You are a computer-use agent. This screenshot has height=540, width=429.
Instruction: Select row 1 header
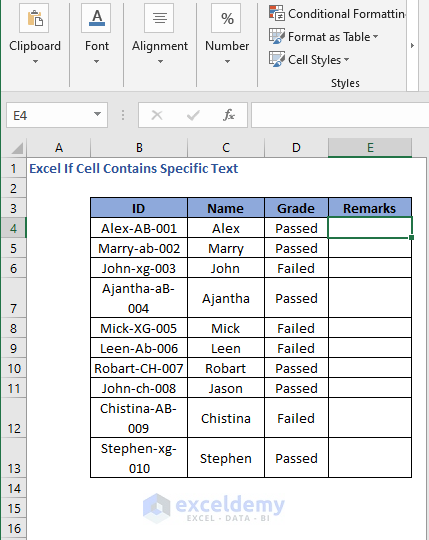tap(13, 168)
